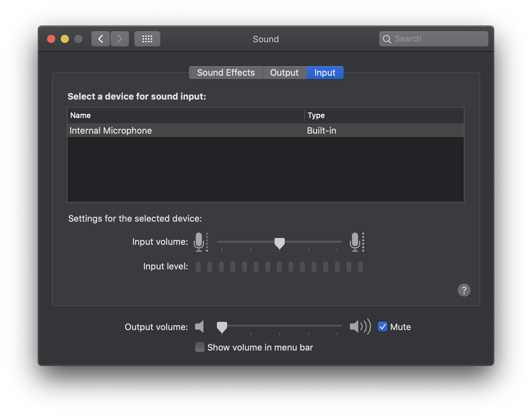Click the forward navigation arrow
Viewport: 532px width, 416px height.
click(x=120, y=39)
